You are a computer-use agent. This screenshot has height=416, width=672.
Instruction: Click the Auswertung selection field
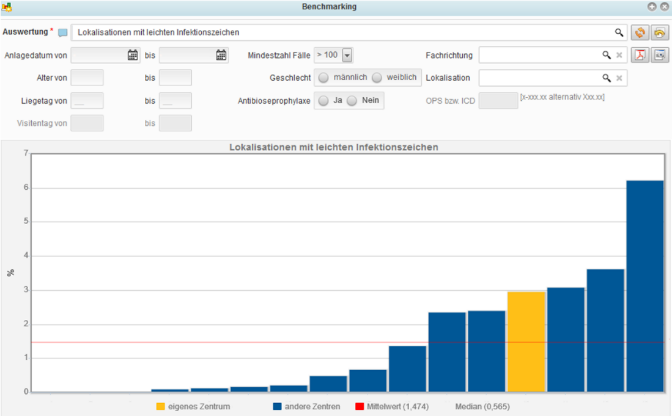tap(349, 33)
